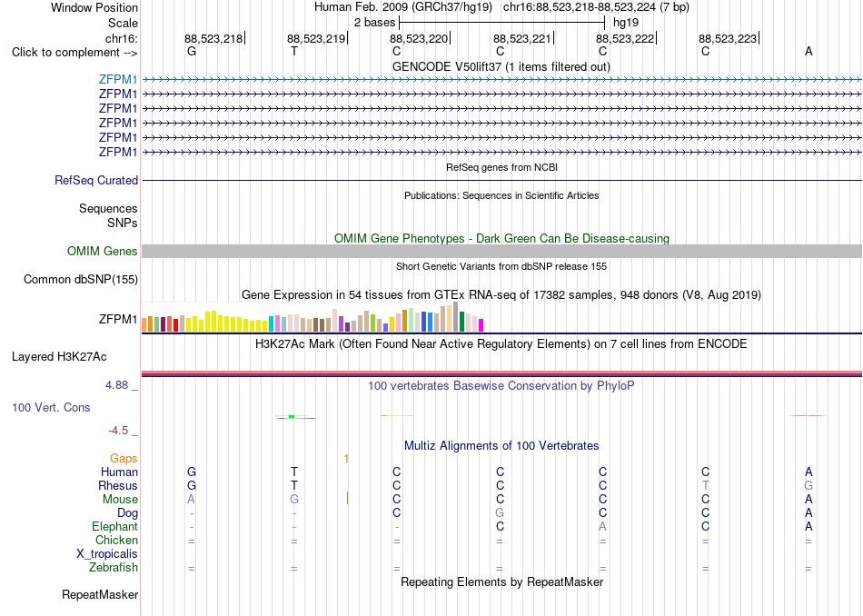Image resolution: width=863 pixels, height=616 pixels.
Task: Click the 'RefSeq genes from NCBI' title
Action: click(501, 167)
